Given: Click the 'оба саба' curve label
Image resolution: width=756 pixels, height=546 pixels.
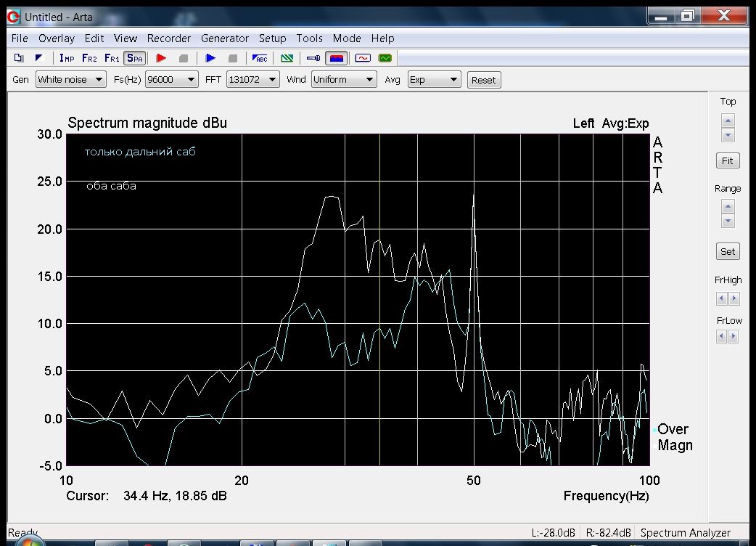Looking at the screenshot, I should click(x=112, y=186).
